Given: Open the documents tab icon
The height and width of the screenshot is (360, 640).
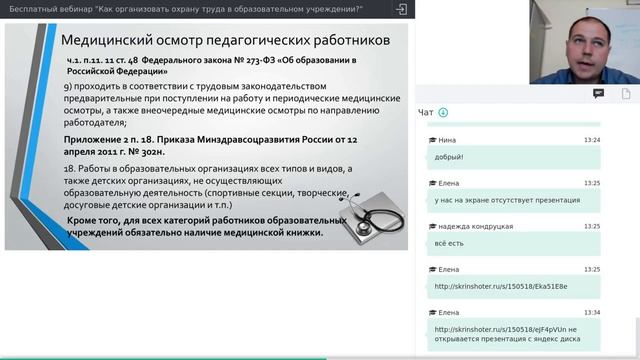Looking at the screenshot, I should (626, 94).
